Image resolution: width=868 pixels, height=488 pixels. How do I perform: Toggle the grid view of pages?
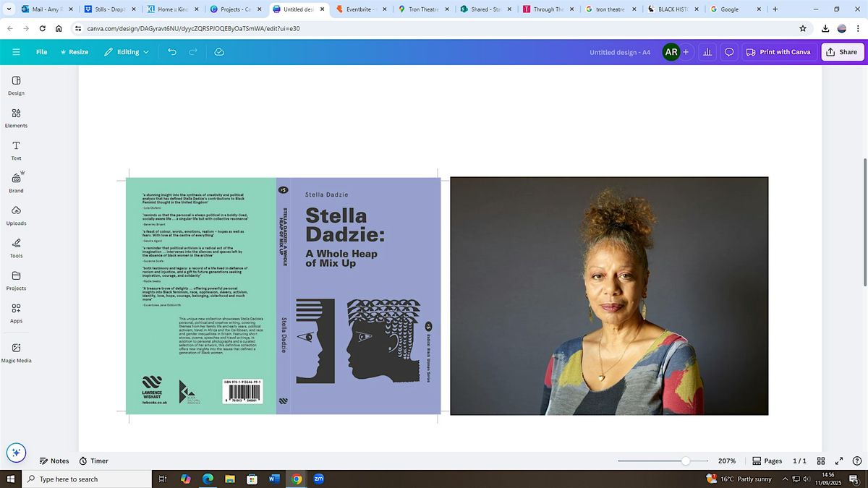[x=821, y=461]
